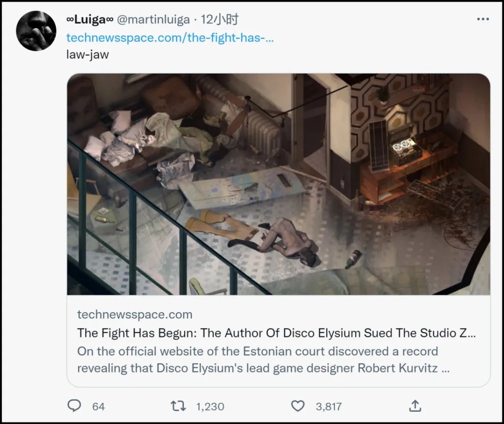Image resolution: width=504 pixels, height=424 pixels.
Task: Click the Luiga profile avatar
Action: point(36,31)
